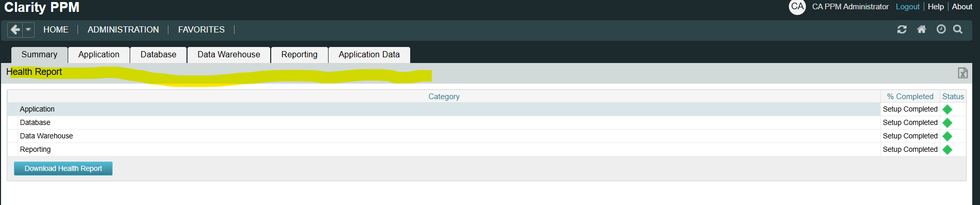Screen dimensions: 980x205
Task: Open the ADMINISTRATION menu
Action: tap(123, 30)
